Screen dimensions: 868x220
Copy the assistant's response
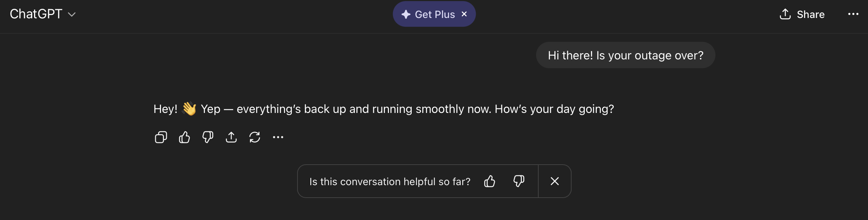[161, 137]
